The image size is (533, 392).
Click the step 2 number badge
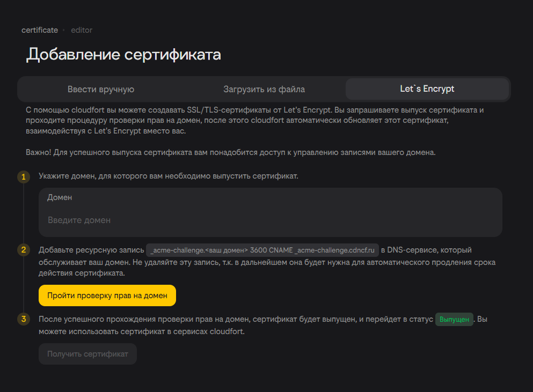[23, 250]
